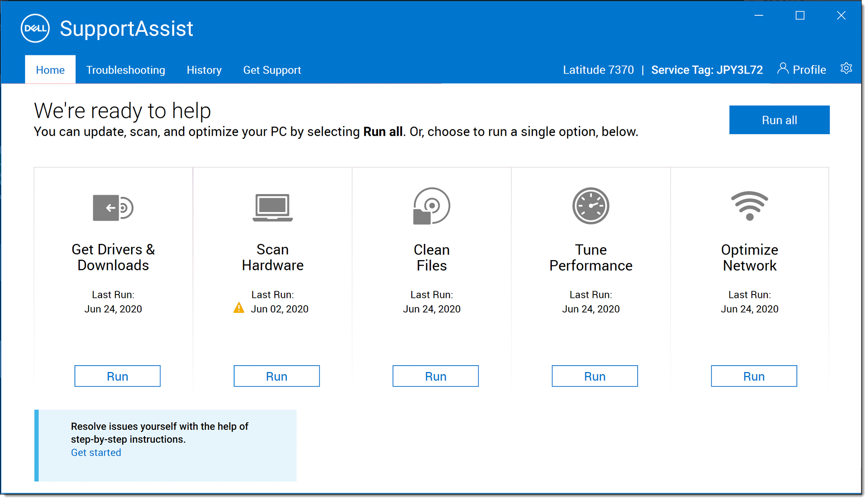Run Clean Files scan

434,375
